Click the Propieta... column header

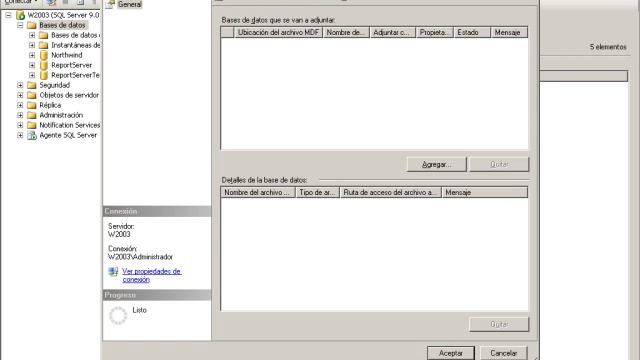coord(435,32)
